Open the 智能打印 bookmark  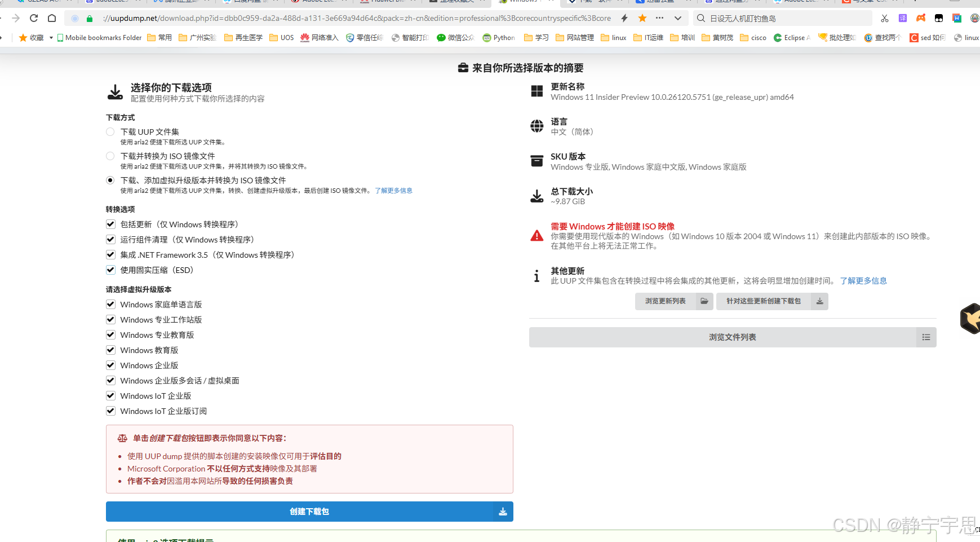[410, 38]
